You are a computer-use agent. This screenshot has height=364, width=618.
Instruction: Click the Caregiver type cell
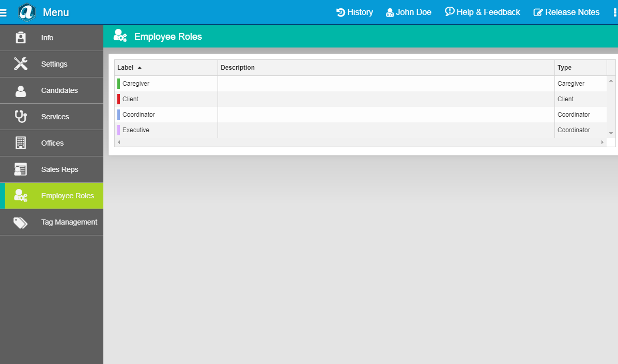581,84
